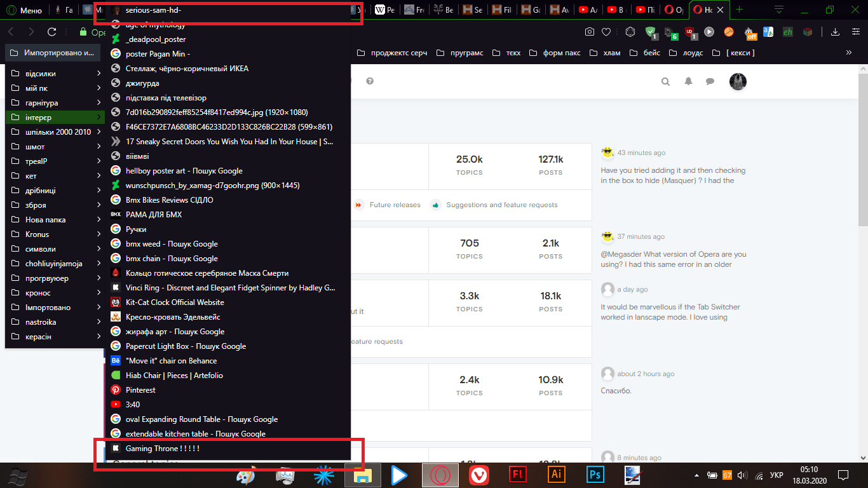Open the 'Future releases' link
The width and height of the screenshot is (868, 488).
pyautogui.click(x=394, y=205)
